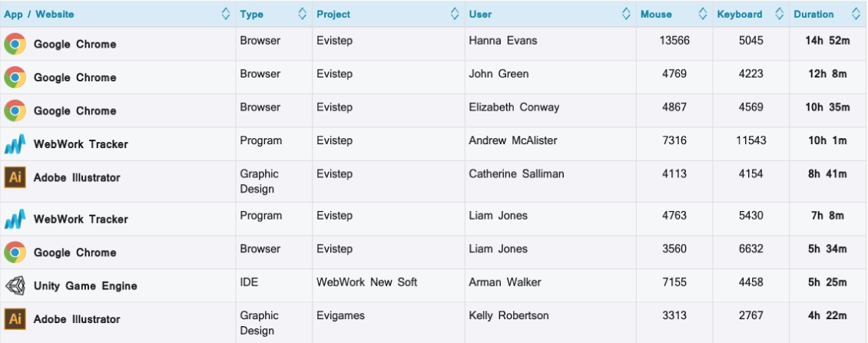The image size is (868, 343).
Task: Sort by Mouse column arrows
Action: coord(703,14)
